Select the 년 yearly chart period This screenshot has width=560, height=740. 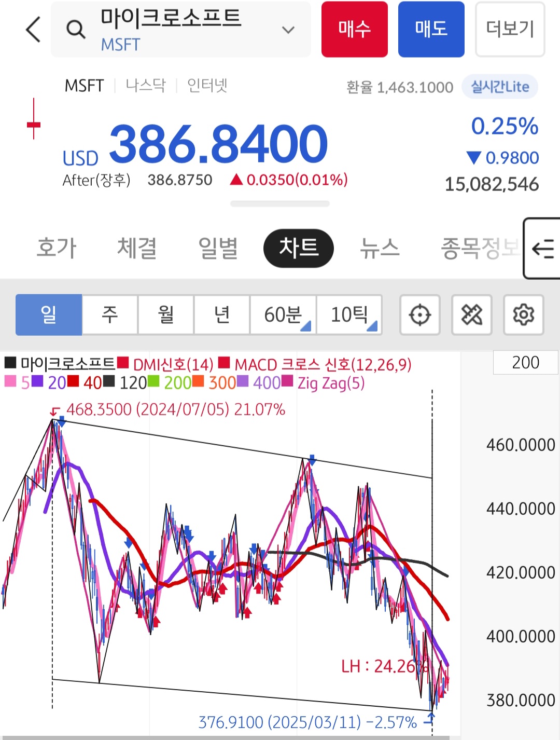click(222, 314)
